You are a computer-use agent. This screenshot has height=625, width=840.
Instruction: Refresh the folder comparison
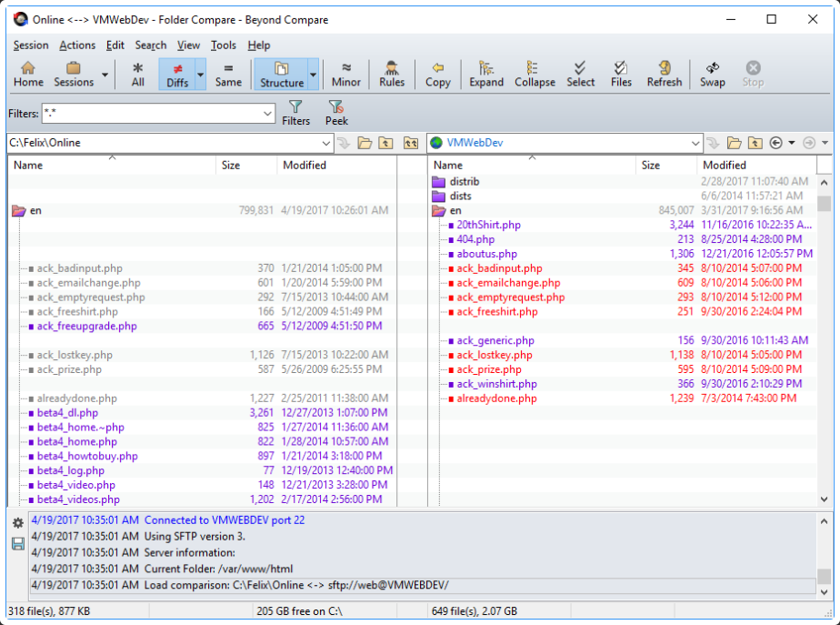click(x=664, y=74)
